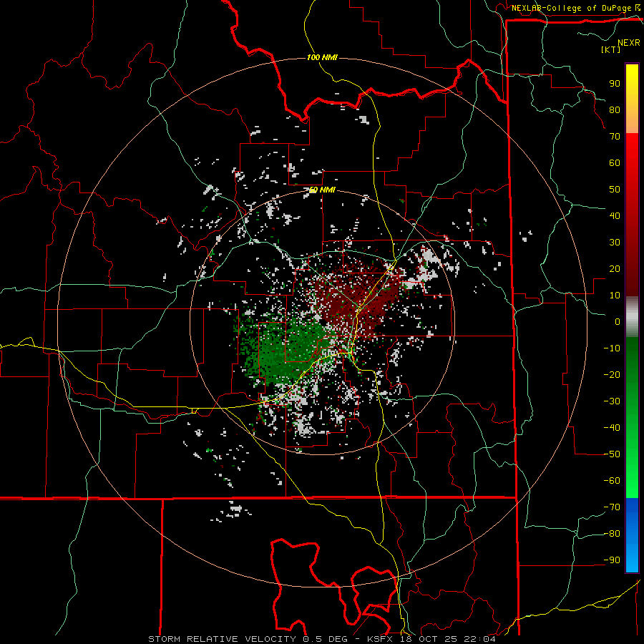644x644 pixels.
Task: Click the 70 value on the velocity legend
Action: 615,137
